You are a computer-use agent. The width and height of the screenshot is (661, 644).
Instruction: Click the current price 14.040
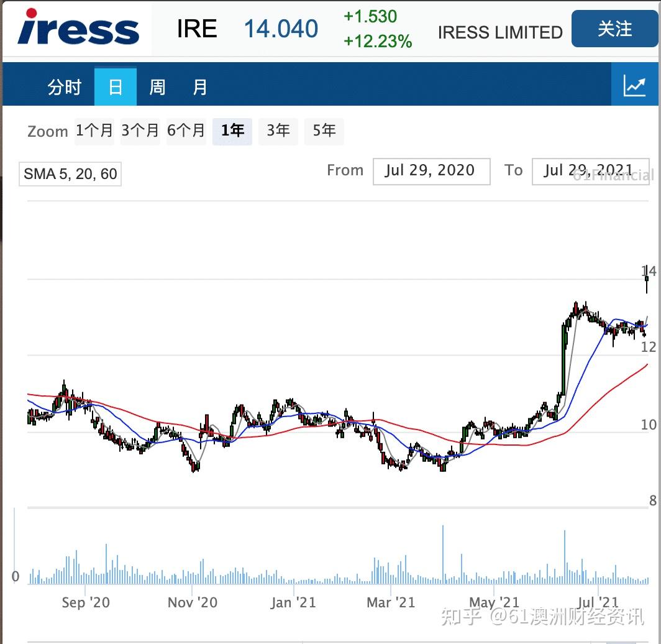tap(280, 29)
